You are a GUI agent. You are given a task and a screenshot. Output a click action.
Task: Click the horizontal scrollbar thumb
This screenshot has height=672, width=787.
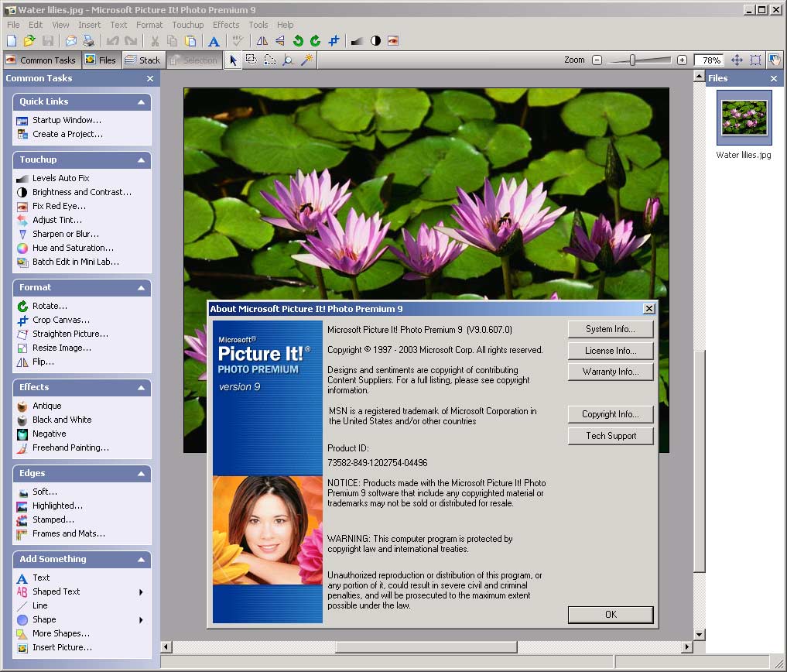pos(426,647)
